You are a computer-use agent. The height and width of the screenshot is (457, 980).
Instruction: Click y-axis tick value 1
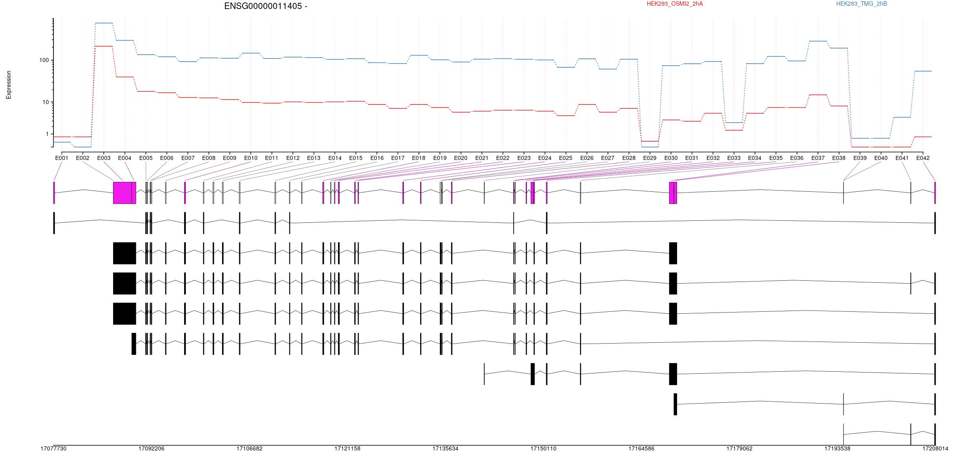47,134
